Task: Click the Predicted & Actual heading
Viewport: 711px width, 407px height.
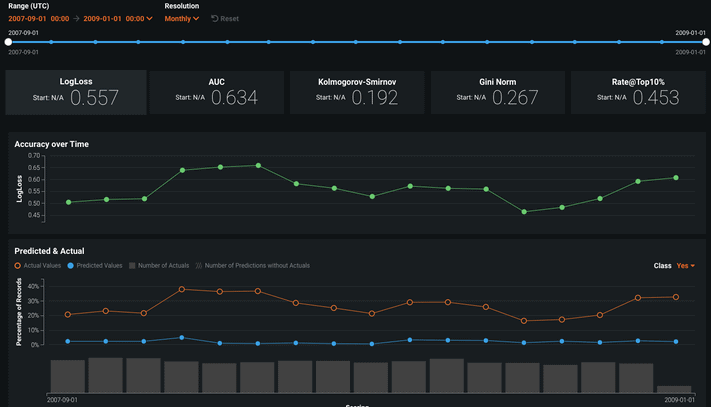Action: click(49, 251)
